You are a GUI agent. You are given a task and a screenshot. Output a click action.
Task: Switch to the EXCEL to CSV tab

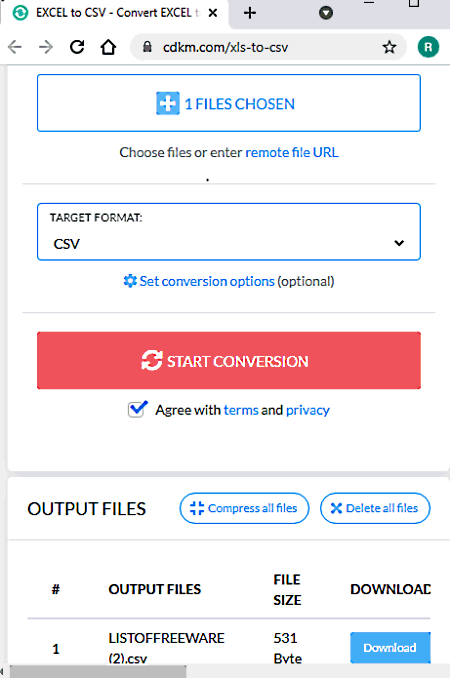coord(116,13)
